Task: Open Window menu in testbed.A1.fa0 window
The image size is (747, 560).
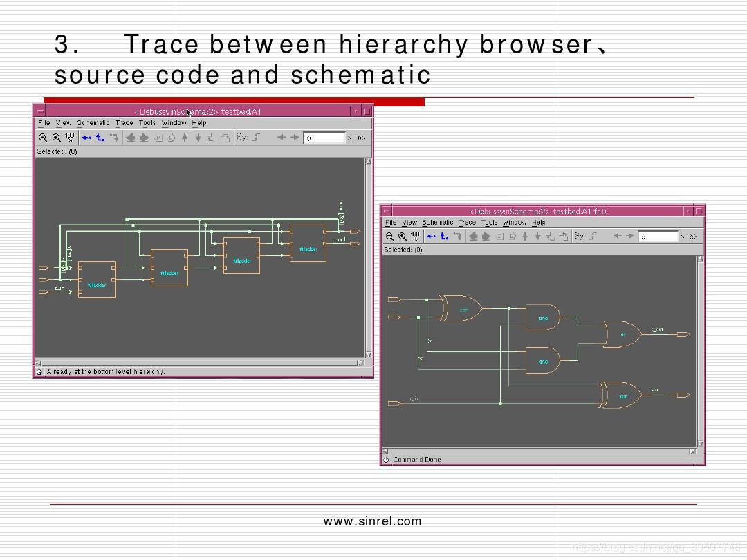Action: [515, 223]
